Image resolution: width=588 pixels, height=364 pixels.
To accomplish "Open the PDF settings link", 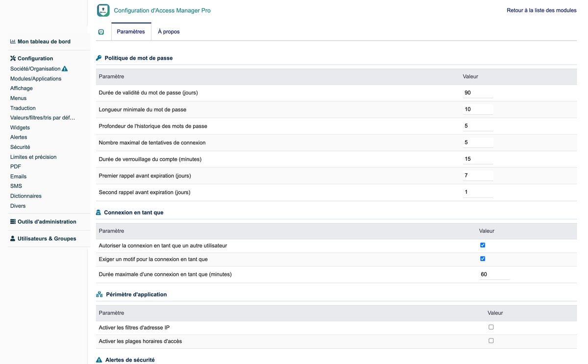I will coord(16,167).
